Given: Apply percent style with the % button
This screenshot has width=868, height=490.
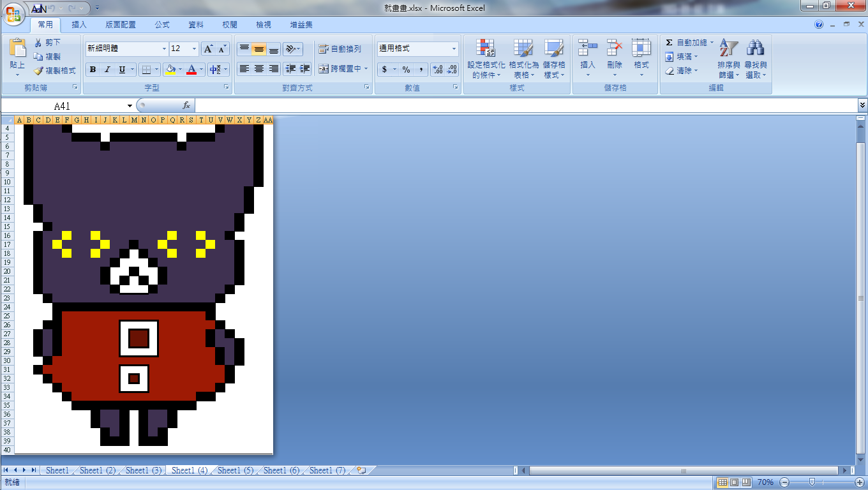Looking at the screenshot, I should (406, 70).
